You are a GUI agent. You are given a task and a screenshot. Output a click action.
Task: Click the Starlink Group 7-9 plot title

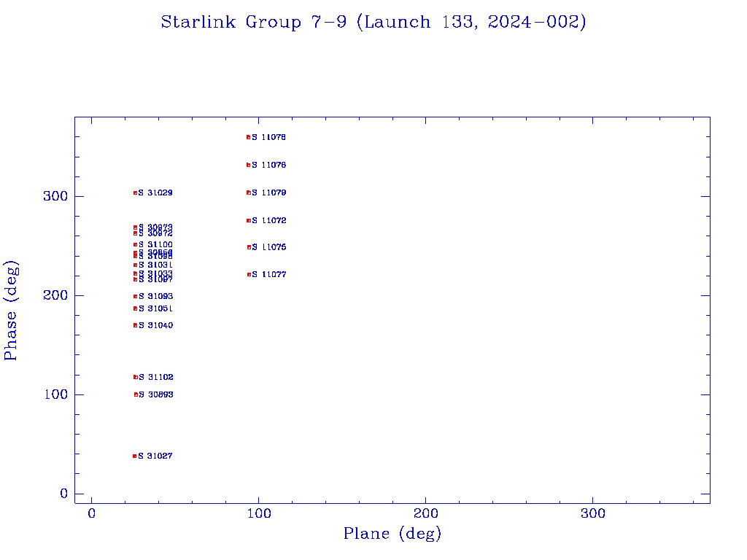(x=373, y=23)
